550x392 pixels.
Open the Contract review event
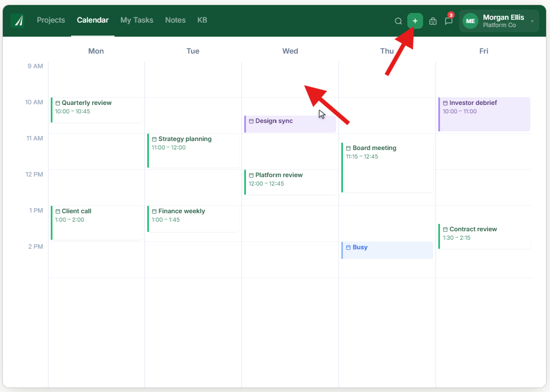(x=484, y=236)
